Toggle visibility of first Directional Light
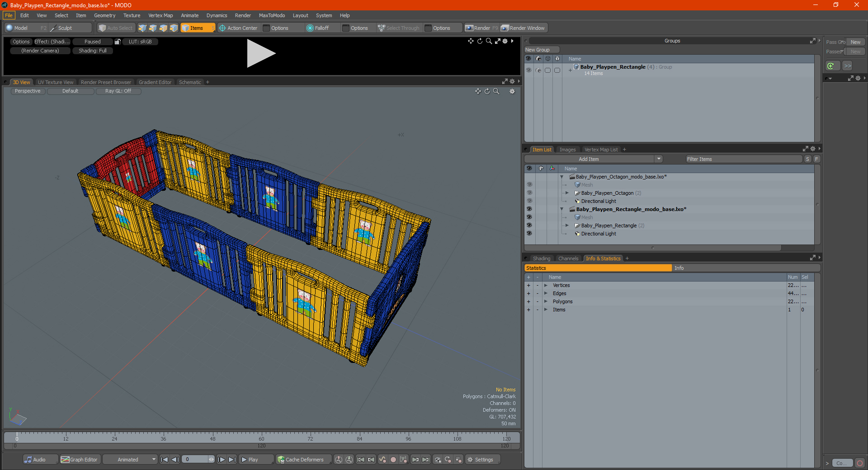 pos(529,201)
